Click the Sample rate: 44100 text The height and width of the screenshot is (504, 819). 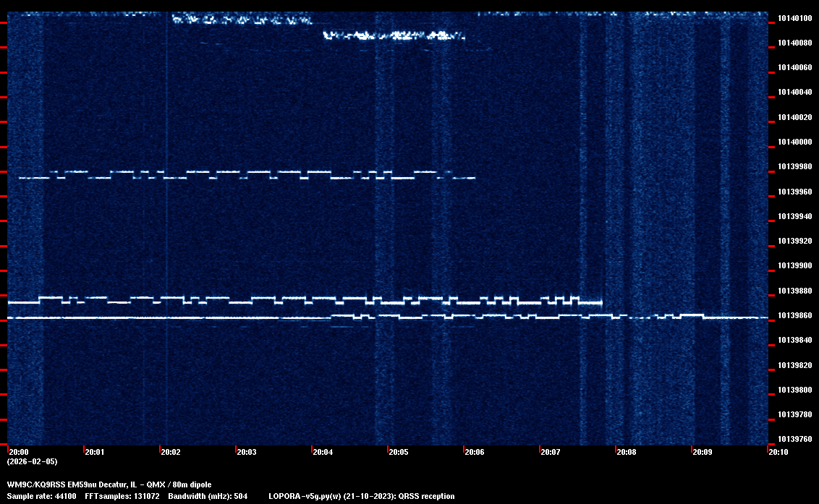[41, 496]
